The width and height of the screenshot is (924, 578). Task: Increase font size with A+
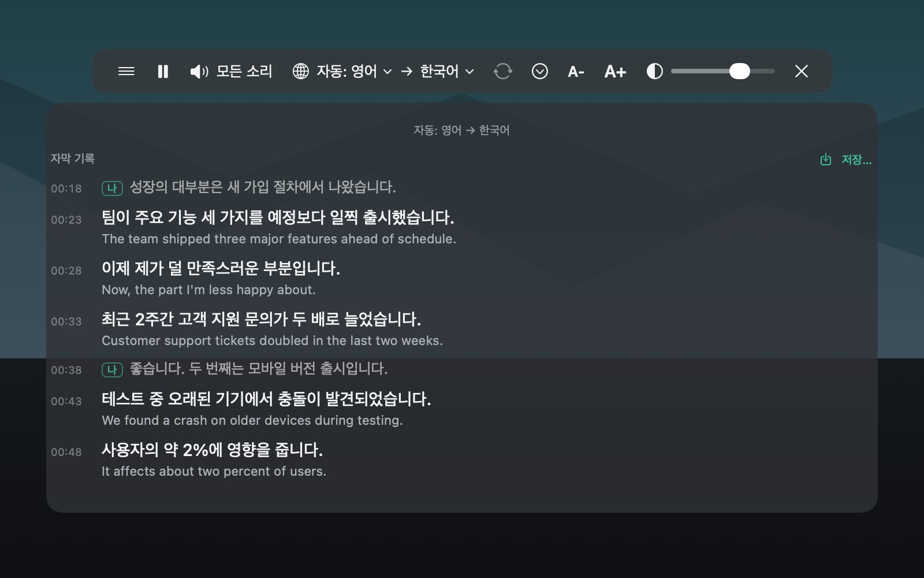[x=615, y=72]
